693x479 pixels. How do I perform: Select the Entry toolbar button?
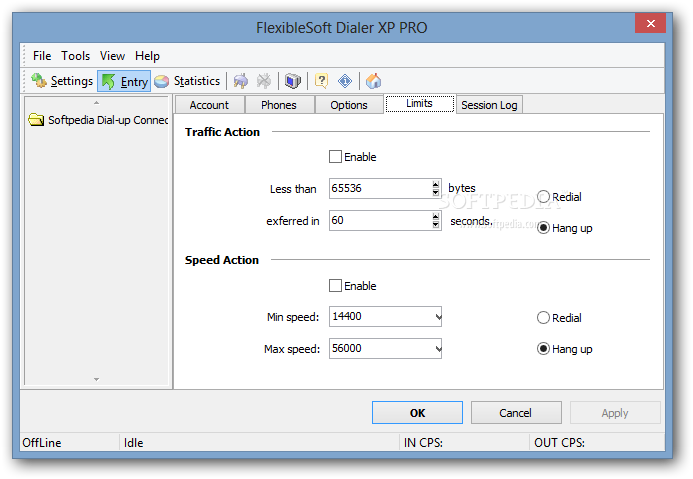point(124,81)
